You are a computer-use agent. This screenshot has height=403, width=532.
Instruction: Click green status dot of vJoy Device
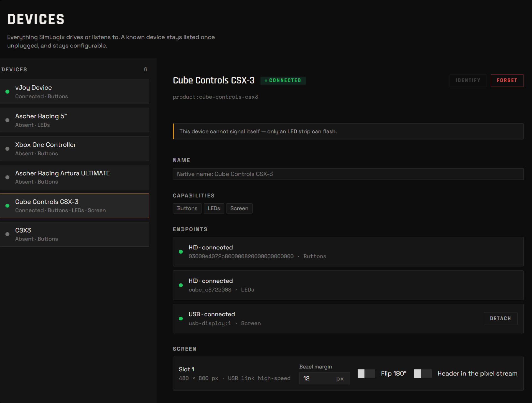[x=7, y=92]
